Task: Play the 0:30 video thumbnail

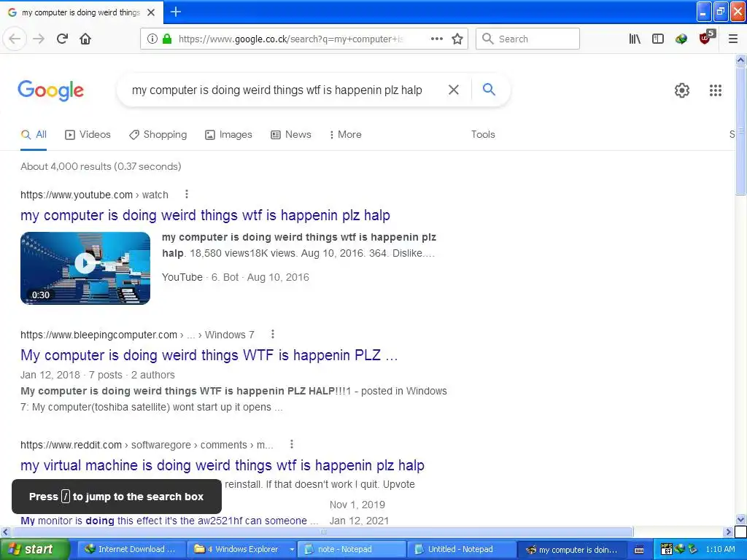Action: point(85,268)
